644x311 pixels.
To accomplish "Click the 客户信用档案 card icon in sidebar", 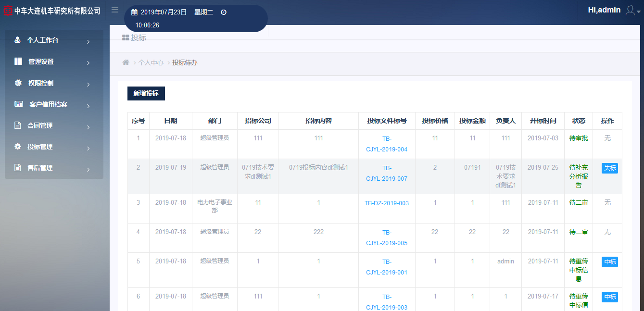I will point(18,104).
